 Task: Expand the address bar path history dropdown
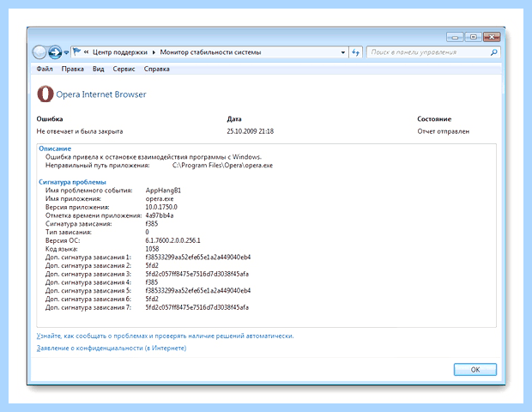(x=343, y=52)
